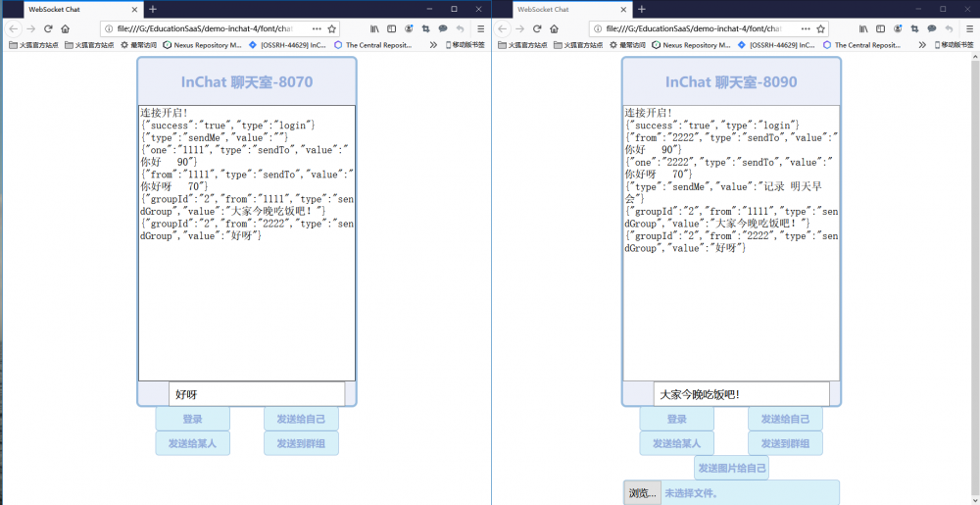Open a new tab in the right browser window

click(641, 10)
